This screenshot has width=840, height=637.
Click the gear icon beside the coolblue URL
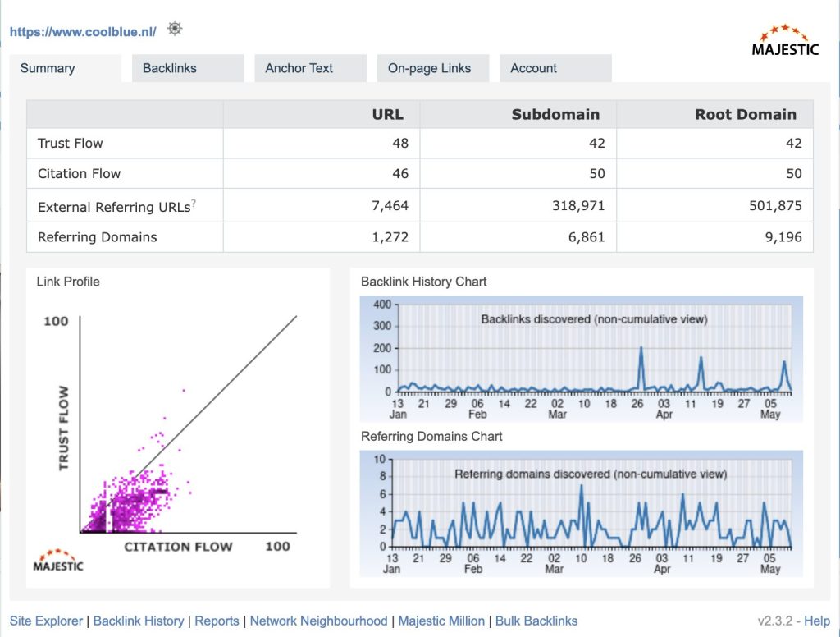pos(175,29)
